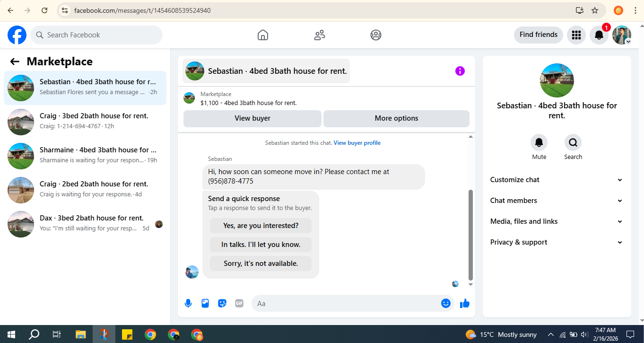The image size is (644, 343).
Task: Expand Media, files and links section
Action: pos(557,221)
